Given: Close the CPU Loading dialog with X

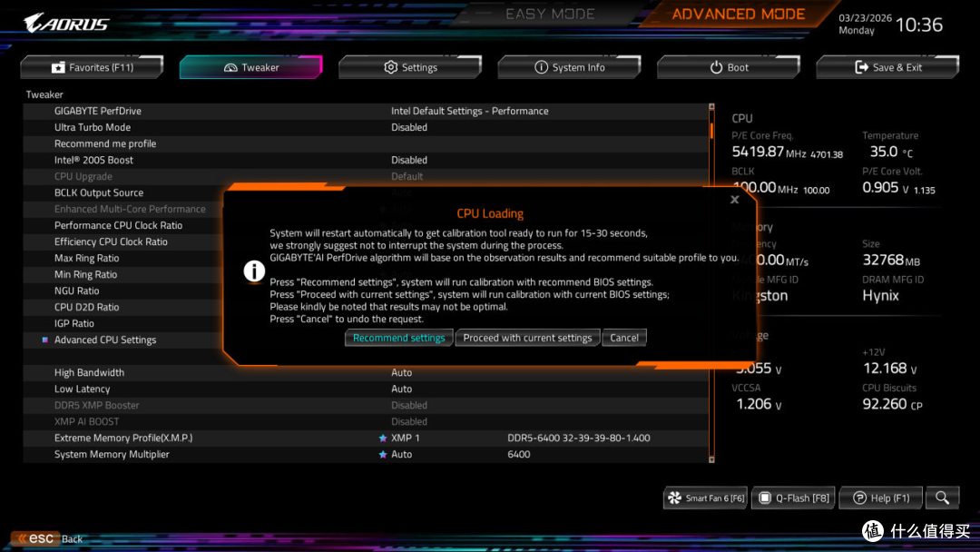Looking at the screenshot, I should point(735,200).
